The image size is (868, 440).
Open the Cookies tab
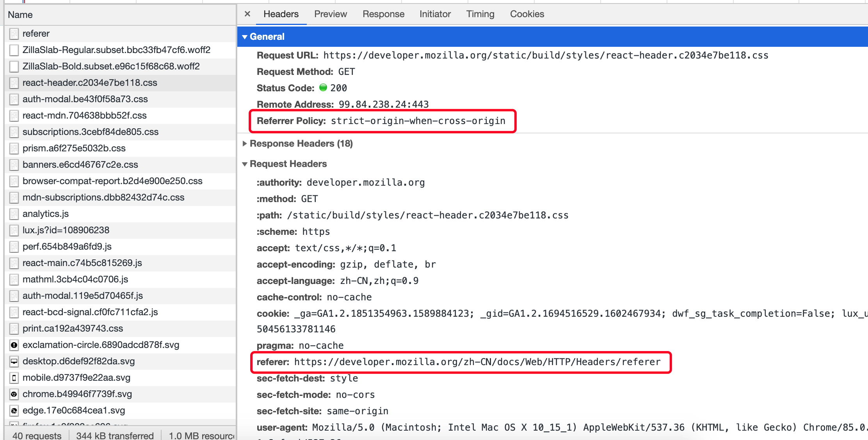click(527, 14)
